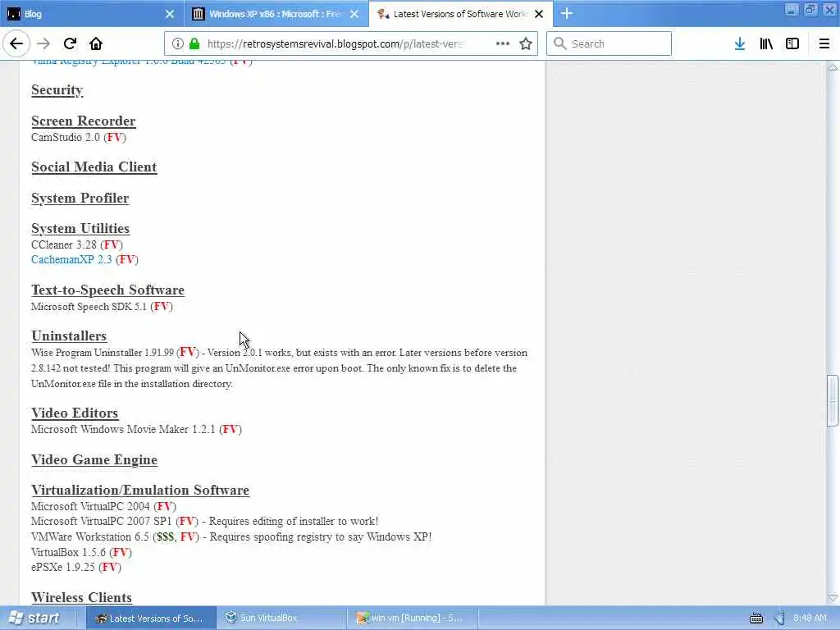Viewport: 840px width, 630px height.
Task: Close the Latest Versions of Software tab
Action: point(539,14)
